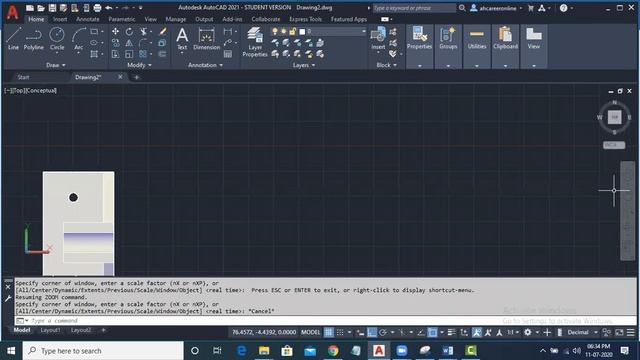Add a new drawing tab with plus

(137, 77)
